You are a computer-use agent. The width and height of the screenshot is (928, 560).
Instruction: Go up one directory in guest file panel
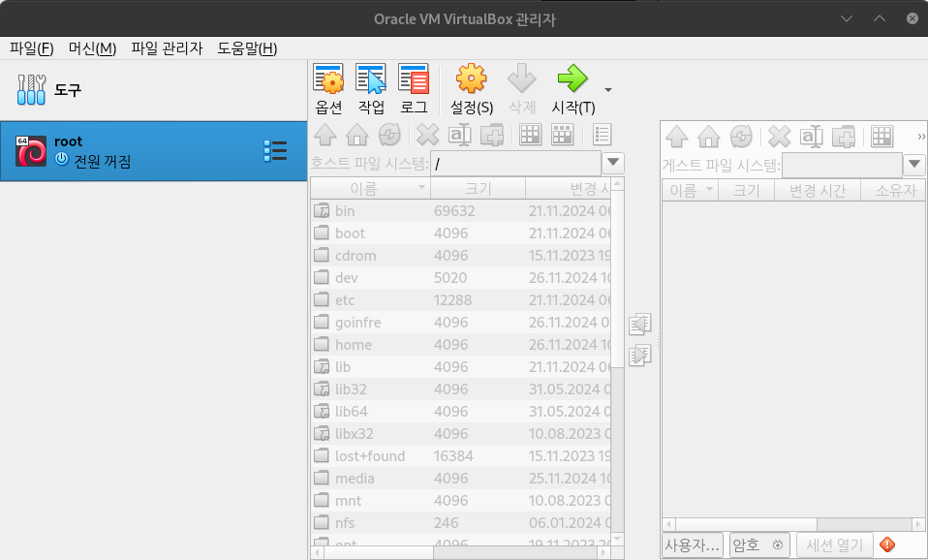tap(677, 137)
